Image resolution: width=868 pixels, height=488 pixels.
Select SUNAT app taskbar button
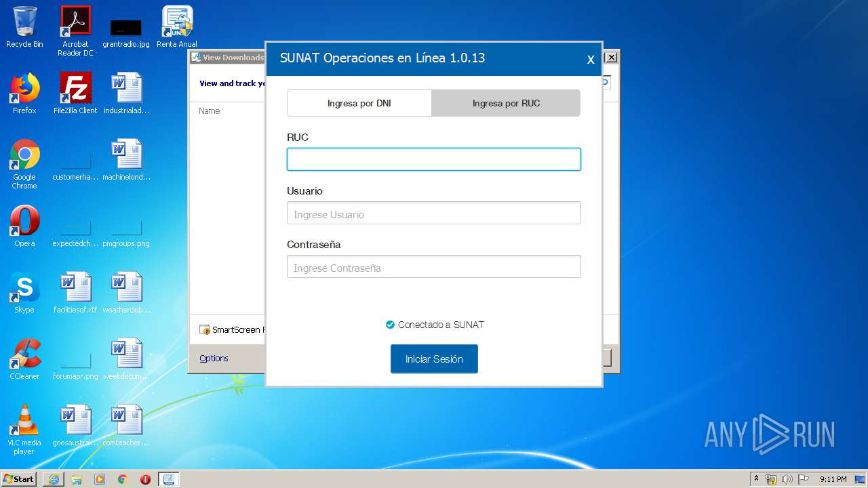(169, 479)
